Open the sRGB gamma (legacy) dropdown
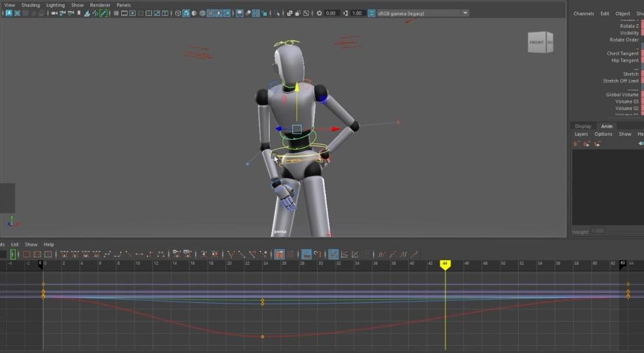 [x=423, y=13]
